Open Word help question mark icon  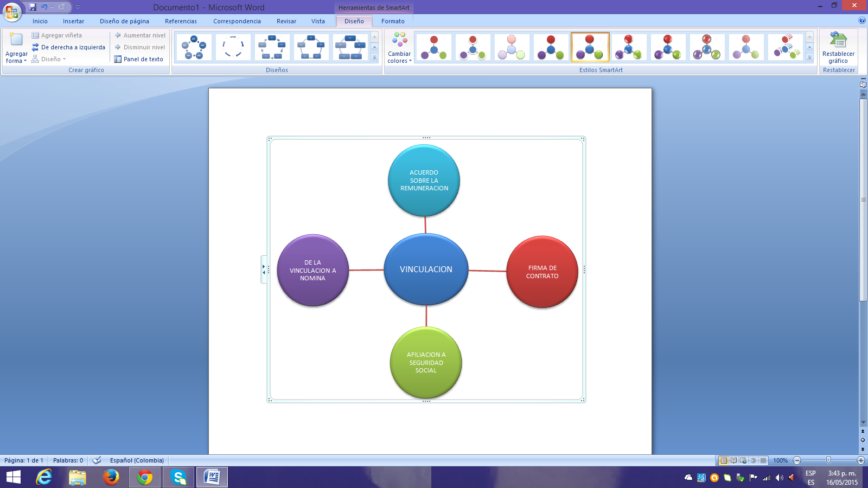(862, 21)
